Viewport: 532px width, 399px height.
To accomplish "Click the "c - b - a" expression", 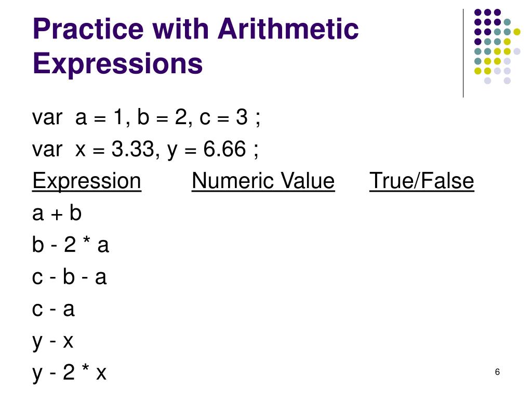I will coord(70,277).
